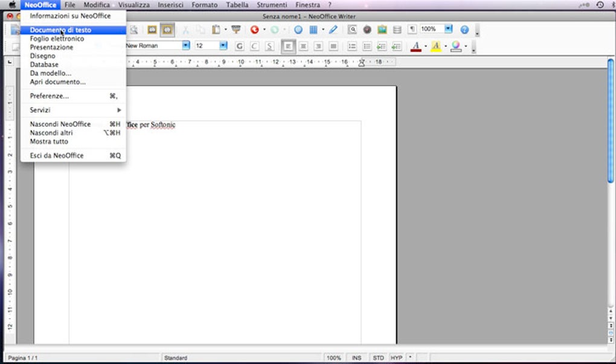Open the highlight color dropdown arrow
The width and height of the screenshot is (616, 364).
(x=446, y=46)
